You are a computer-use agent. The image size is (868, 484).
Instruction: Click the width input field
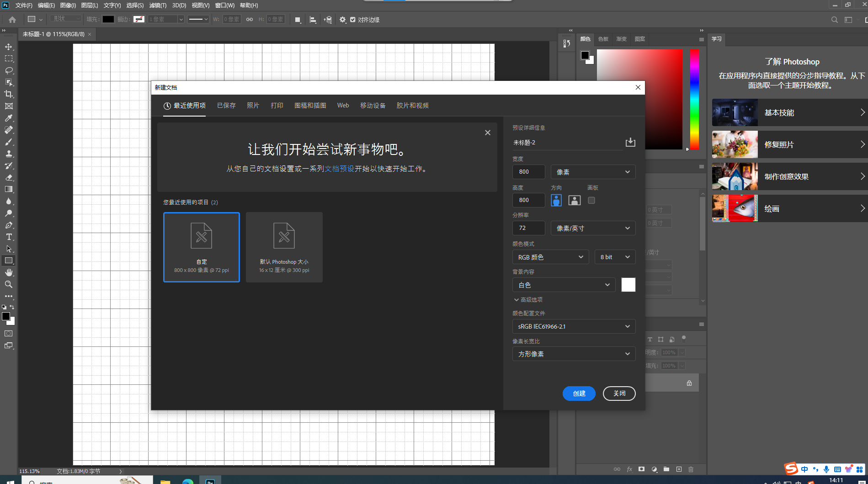point(529,172)
